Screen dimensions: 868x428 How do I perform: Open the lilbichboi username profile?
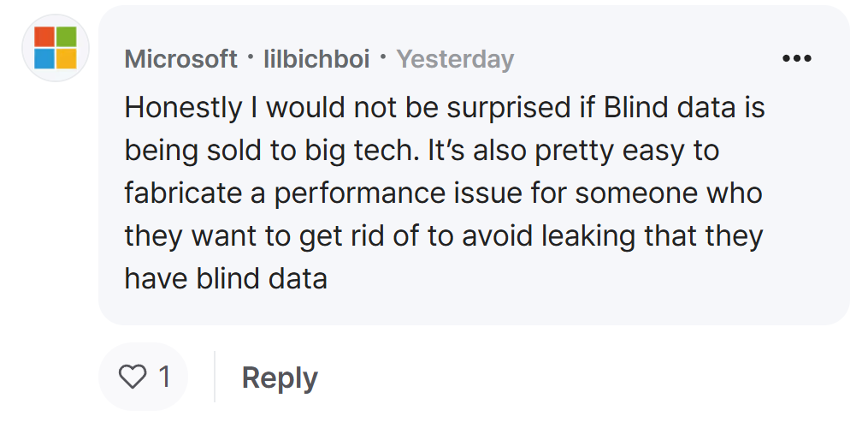tap(316, 59)
